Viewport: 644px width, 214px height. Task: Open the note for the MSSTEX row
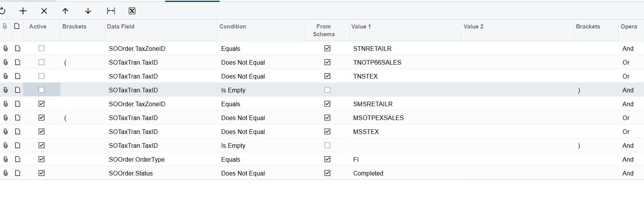point(18,132)
